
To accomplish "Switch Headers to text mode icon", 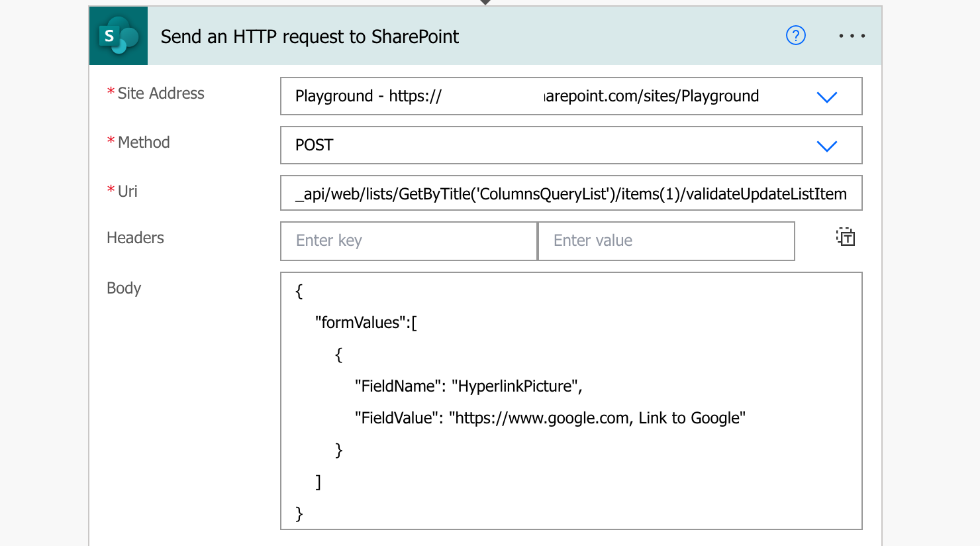I will click(846, 237).
